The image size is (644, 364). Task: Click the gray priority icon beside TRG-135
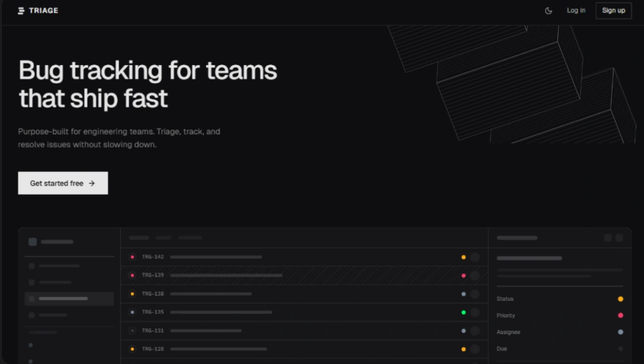(x=132, y=312)
